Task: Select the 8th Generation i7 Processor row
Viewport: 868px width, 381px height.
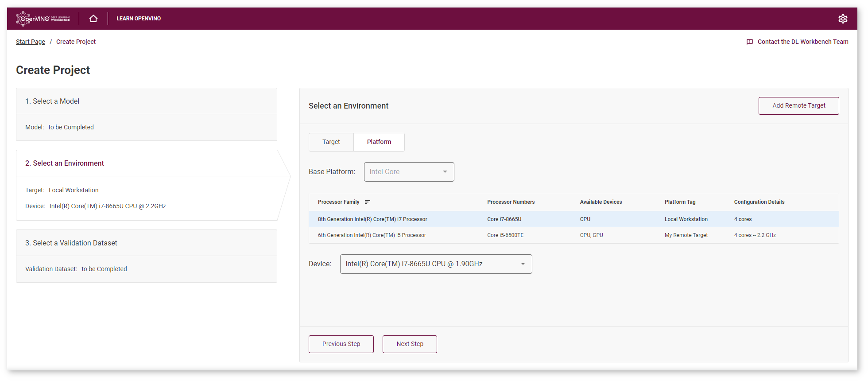Action: [x=573, y=219]
